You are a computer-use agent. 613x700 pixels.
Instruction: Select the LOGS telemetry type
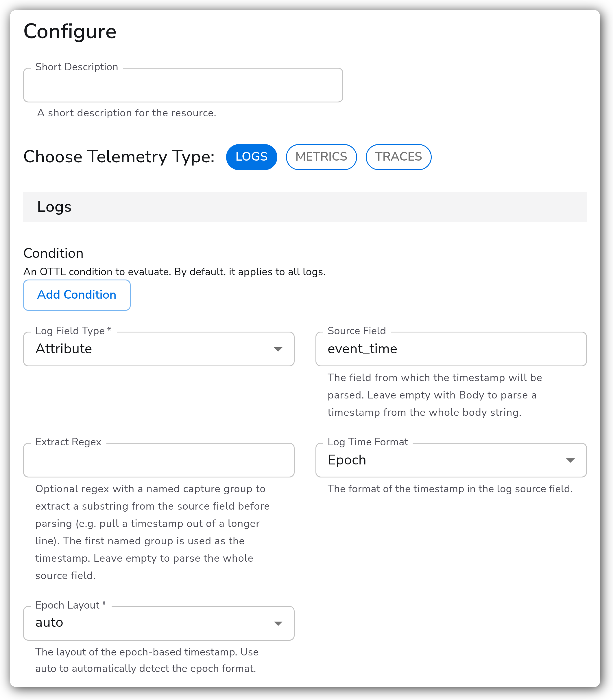coord(252,157)
